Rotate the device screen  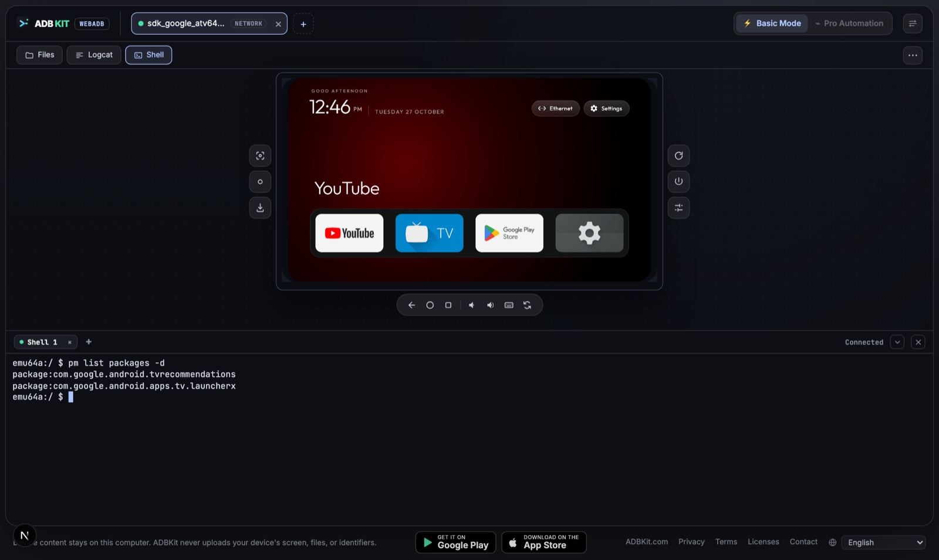[x=527, y=305]
